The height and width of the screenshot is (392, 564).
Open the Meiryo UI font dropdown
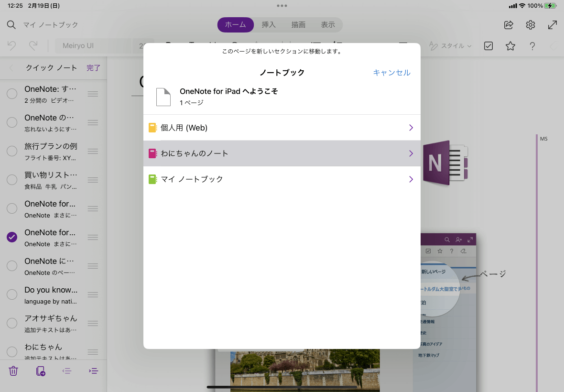94,46
